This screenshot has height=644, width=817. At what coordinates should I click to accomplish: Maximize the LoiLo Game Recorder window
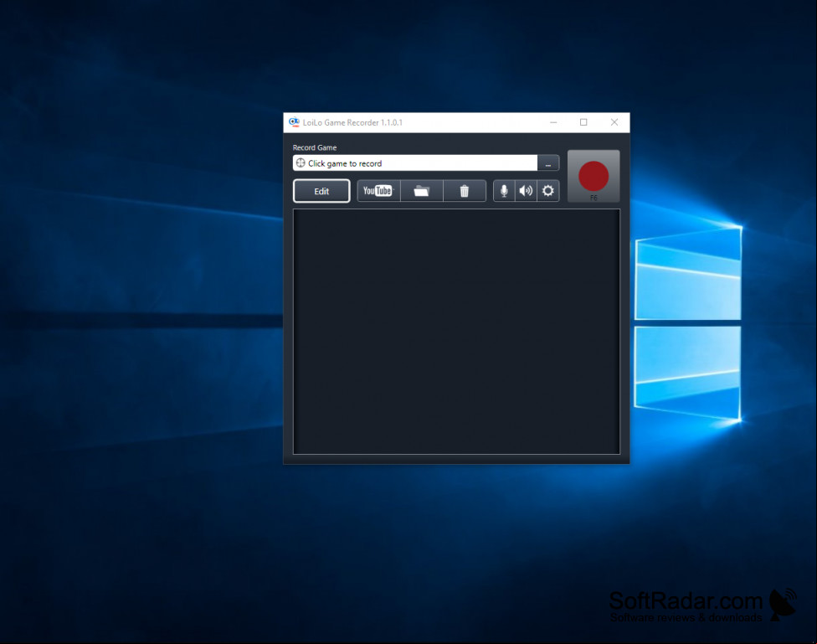coord(583,122)
